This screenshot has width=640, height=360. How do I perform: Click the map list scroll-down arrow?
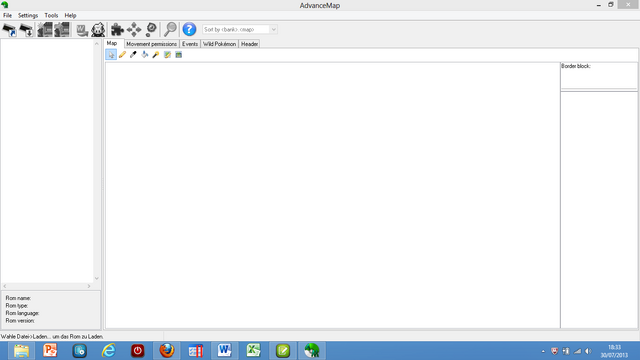click(97, 278)
